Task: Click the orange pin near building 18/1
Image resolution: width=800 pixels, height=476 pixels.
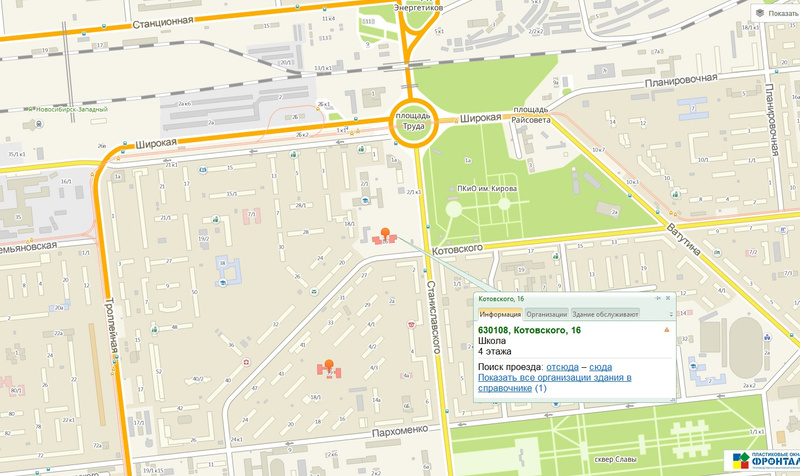Action: (x=329, y=366)
